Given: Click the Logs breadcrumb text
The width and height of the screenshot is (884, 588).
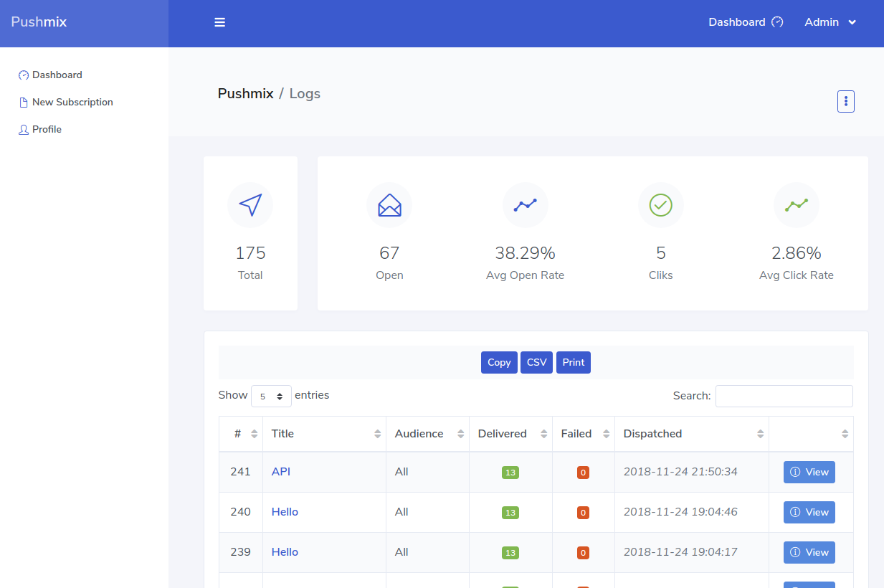Looking at the screenshot, I should 305,93.
